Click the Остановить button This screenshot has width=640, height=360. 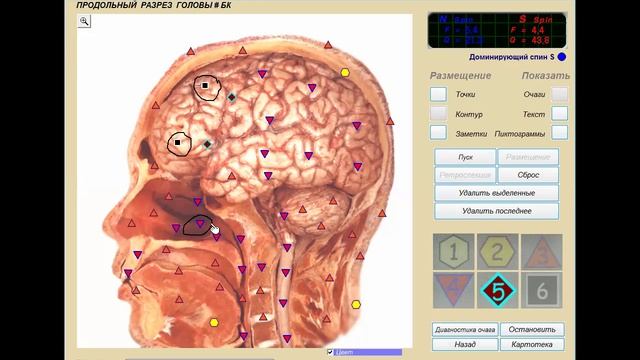(532, 329)
